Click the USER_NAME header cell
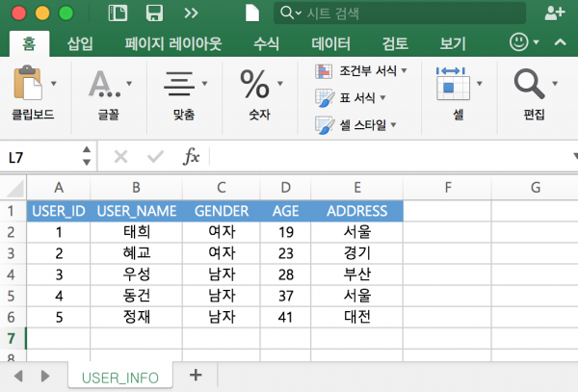This screenshot has width=578, height=392. pos(137,211)
